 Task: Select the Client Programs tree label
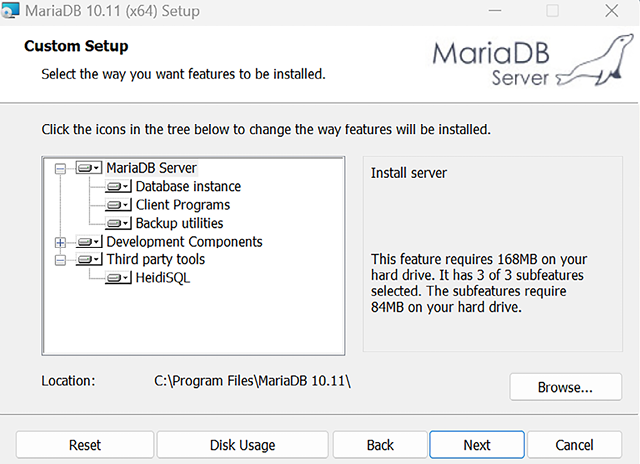183,205
